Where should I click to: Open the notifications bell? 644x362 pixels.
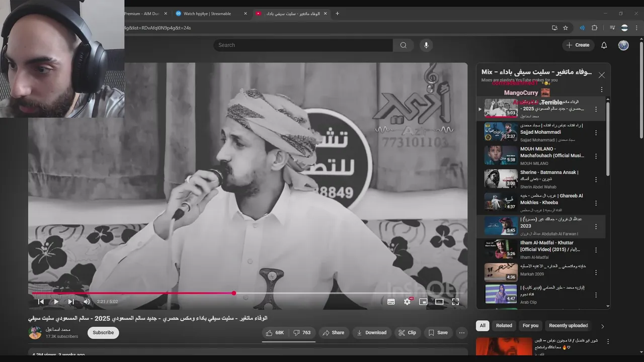click(604, 45)
